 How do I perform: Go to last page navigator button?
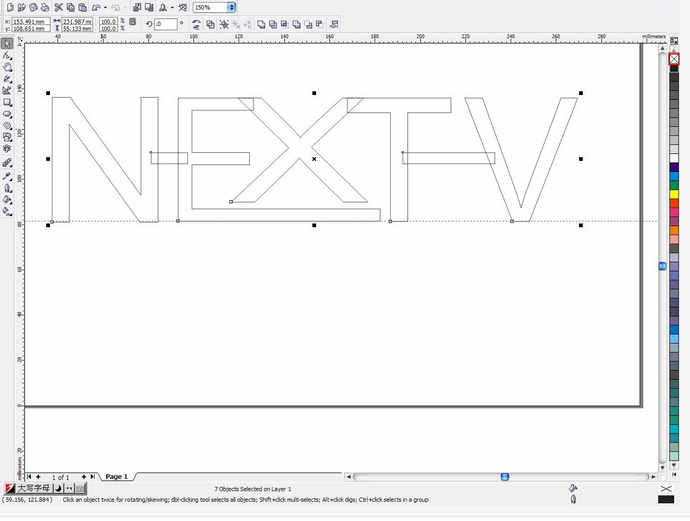pos(92,477)
